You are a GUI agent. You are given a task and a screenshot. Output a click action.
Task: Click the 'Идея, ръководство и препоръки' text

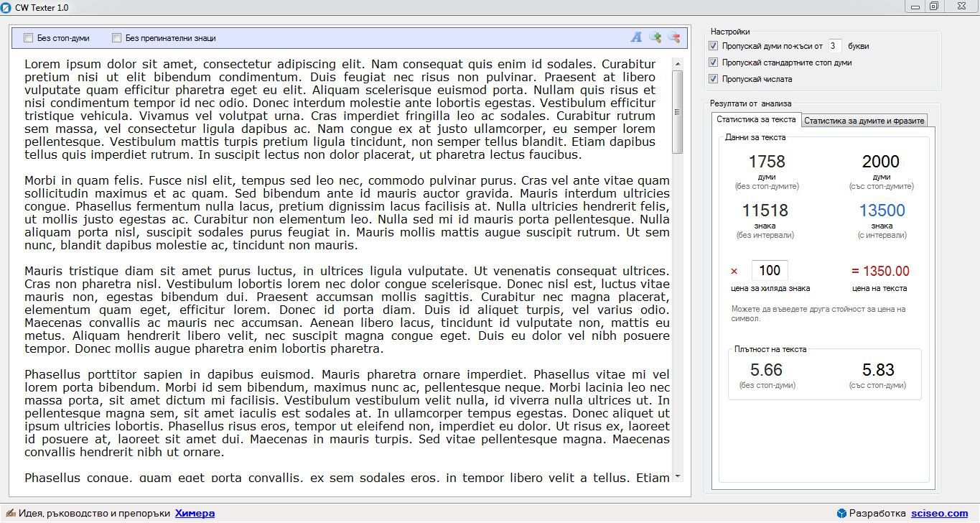click(x=94, y=513)
